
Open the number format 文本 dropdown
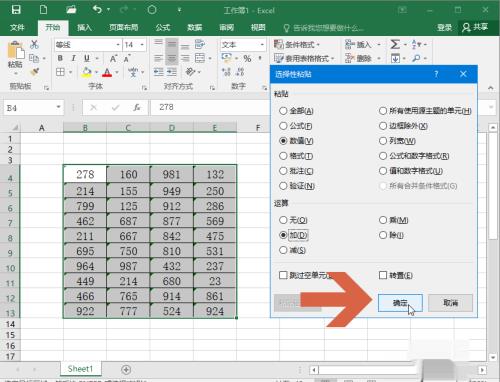pos(262,44)
